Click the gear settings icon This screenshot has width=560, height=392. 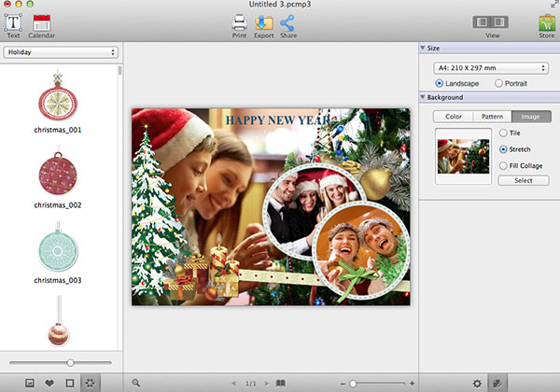tap(477, 383)
